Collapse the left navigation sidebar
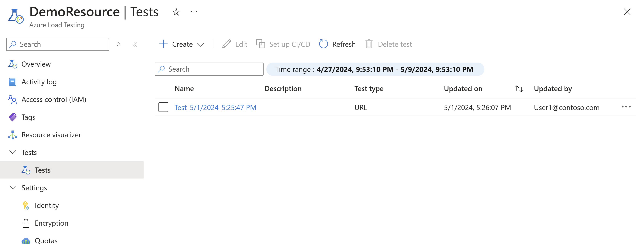 [135, 44]
